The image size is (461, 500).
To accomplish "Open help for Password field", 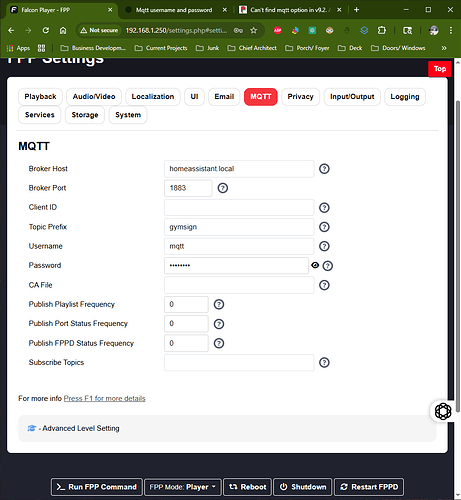I will [328, 266].
